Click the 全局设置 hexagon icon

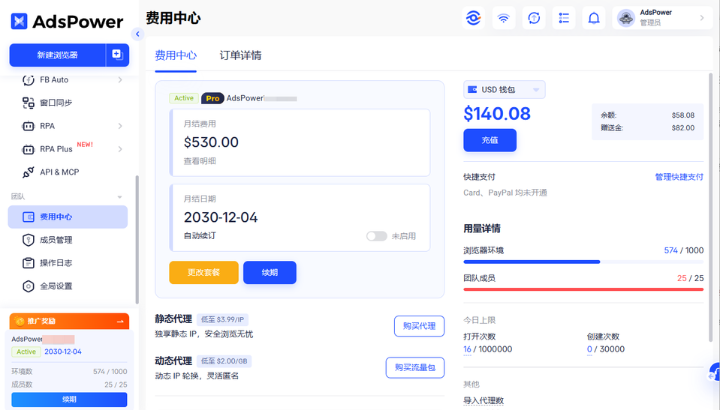28,286
